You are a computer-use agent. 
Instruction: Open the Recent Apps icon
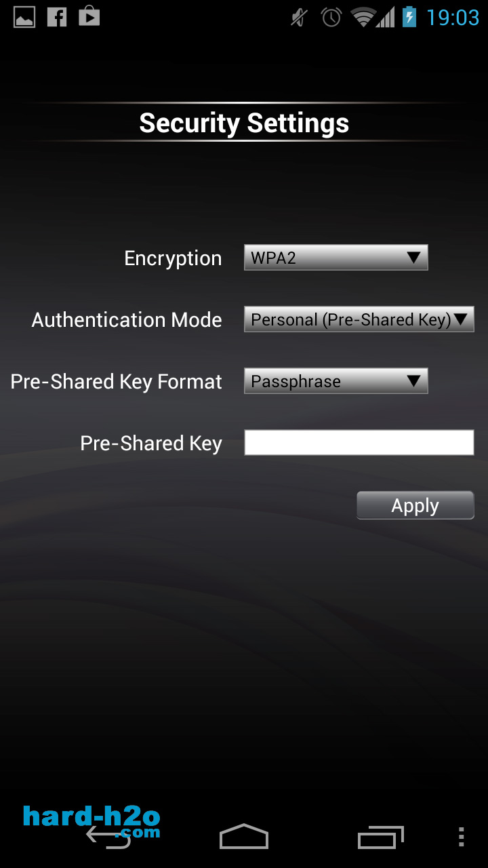tap(380, 837)
